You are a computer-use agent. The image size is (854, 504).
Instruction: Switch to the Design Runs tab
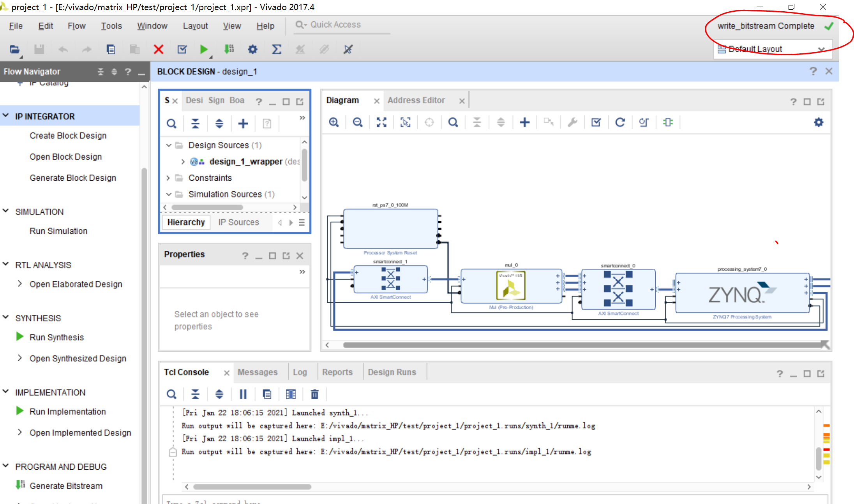392,372
